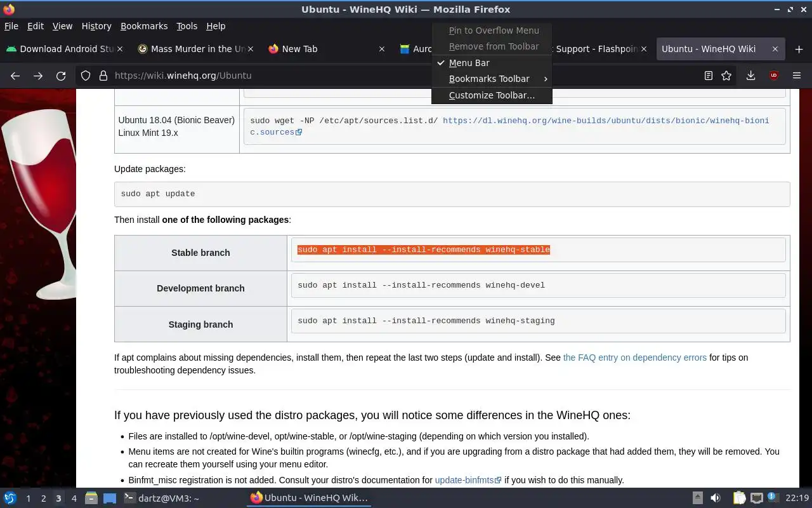Uncheck the Menu Bar option
Image resolution: width=812 pixels, height=508 pixels.
[492, 63]
